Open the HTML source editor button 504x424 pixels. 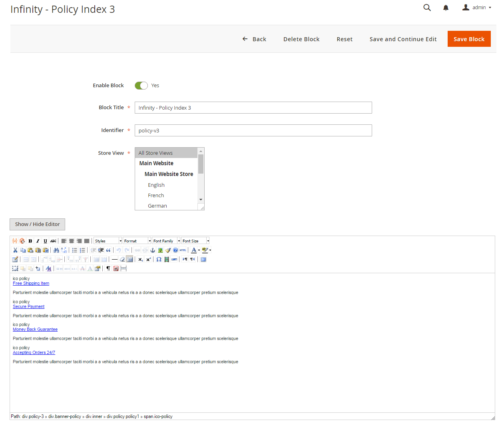[x=183, y=250]
